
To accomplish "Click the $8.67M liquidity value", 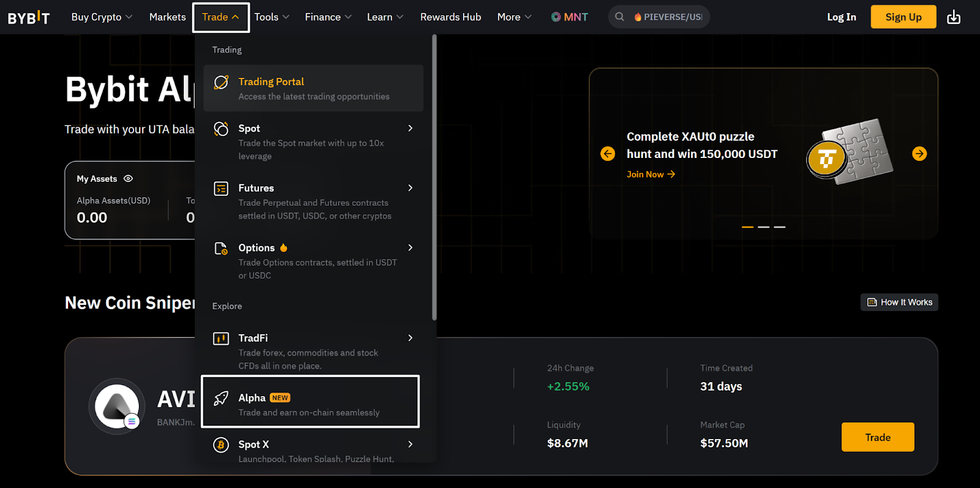I will [567, 443].
